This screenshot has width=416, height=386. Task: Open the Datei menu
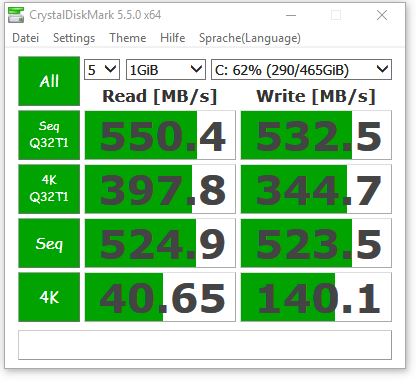point(25,38)
